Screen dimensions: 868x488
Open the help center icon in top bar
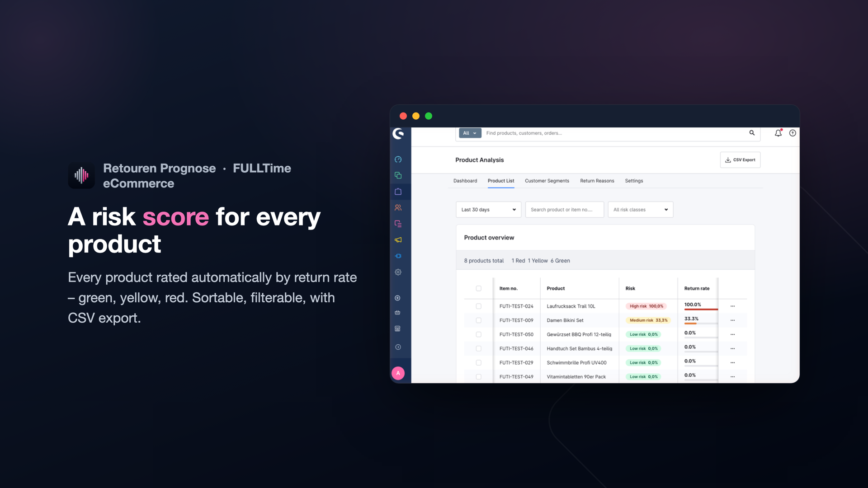coord(793,133)
